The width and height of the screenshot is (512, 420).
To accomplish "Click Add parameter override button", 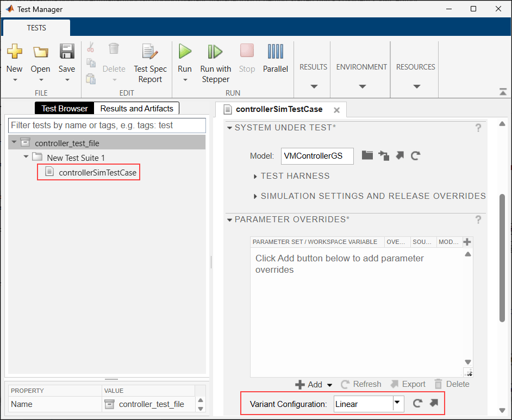I will click(309, 385).
